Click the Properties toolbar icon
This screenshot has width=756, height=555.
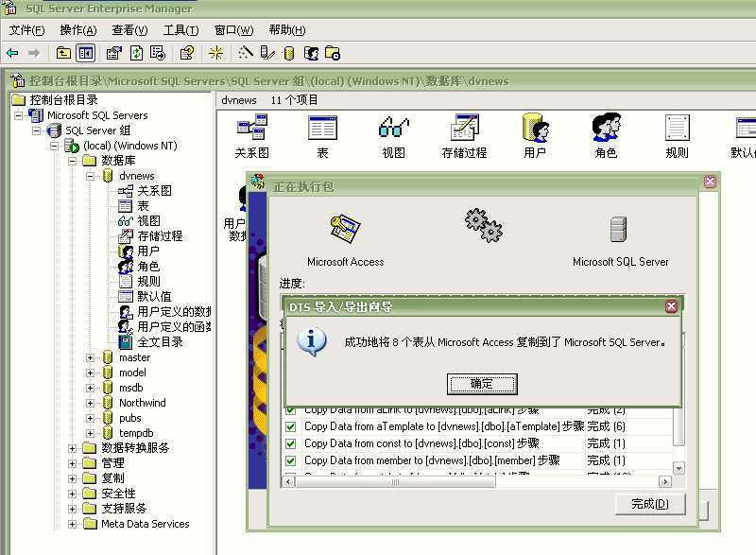click(113, 53)
